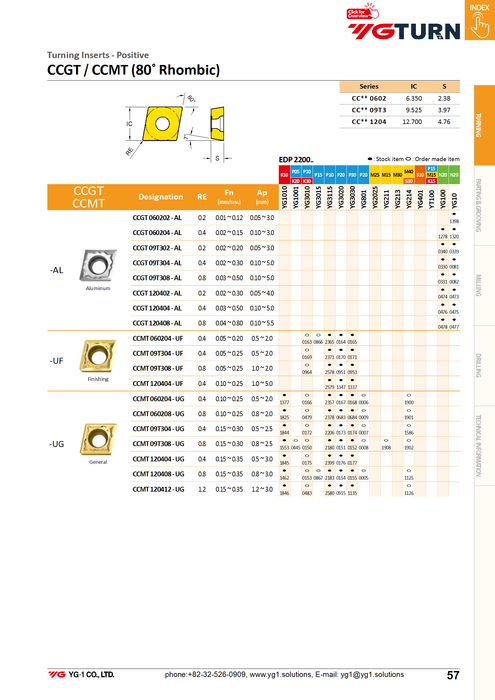The width and height of the screenshot is (495, 700).
Task: Click the YG-1 CO., LTD. footer logo
Action: pos(81,675)
